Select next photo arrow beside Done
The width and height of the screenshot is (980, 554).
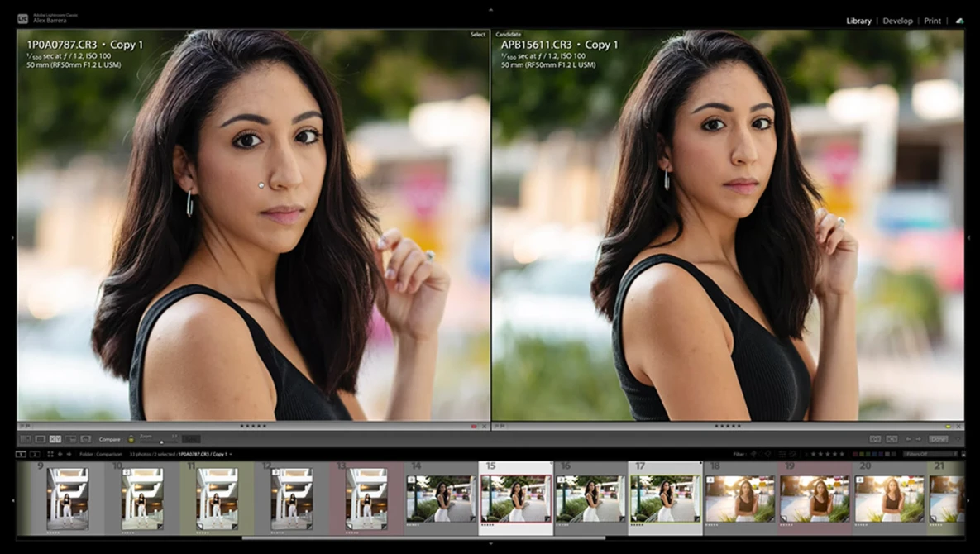click(918, 439)
